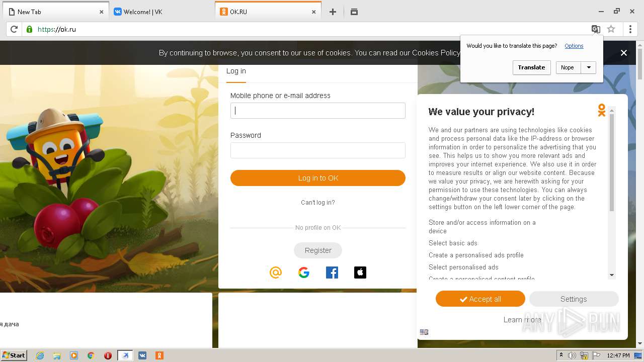The image size is (644, 362).
Task: Sign in with the Mail.ru @ icon
Action: click(276, 273)
